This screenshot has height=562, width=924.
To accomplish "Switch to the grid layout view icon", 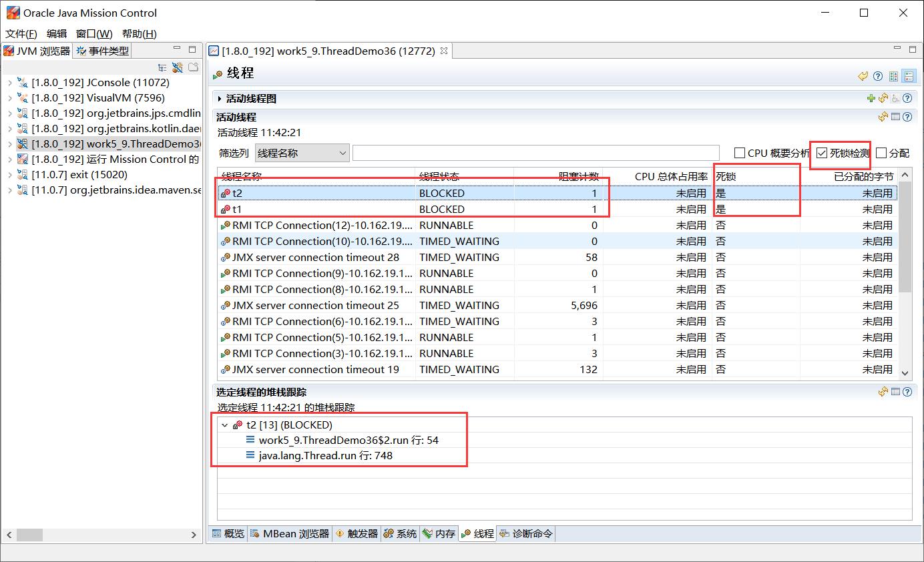I will pos(893,76).
